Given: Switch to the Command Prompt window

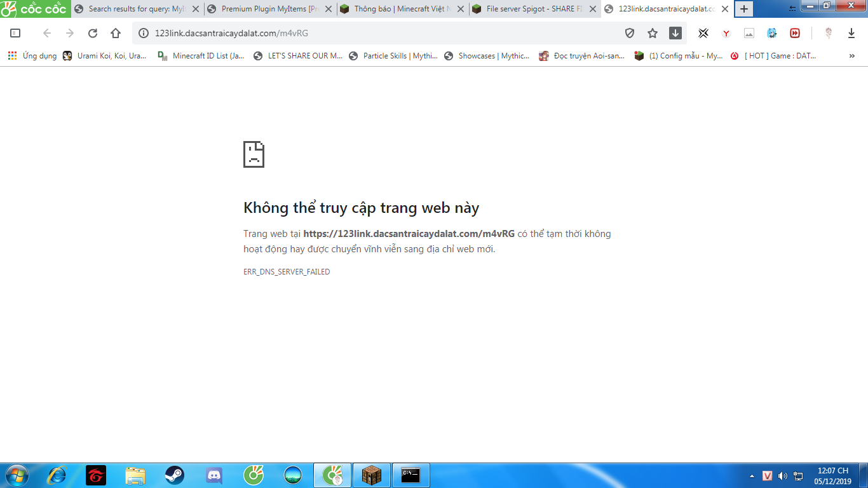Looking at the screenshot, I should (410, 475).
